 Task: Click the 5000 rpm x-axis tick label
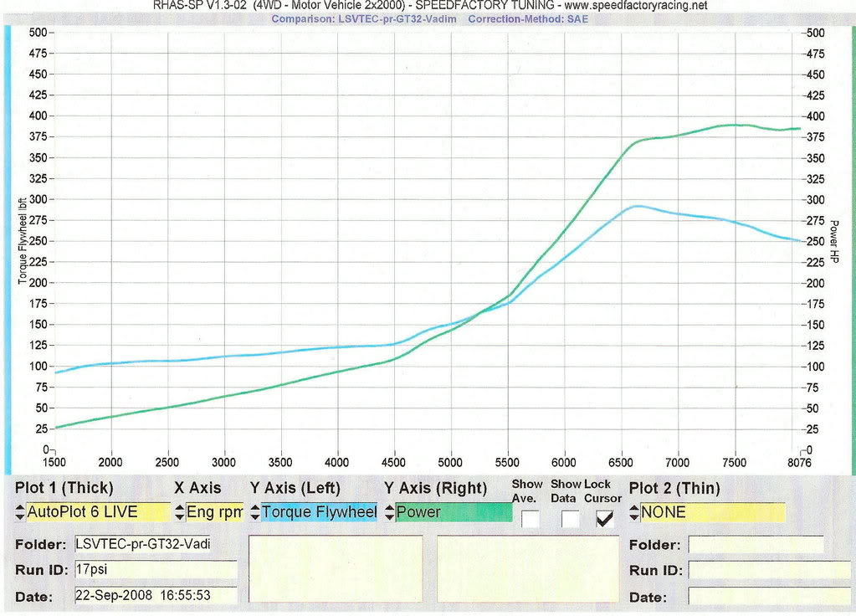coord(450,463)
